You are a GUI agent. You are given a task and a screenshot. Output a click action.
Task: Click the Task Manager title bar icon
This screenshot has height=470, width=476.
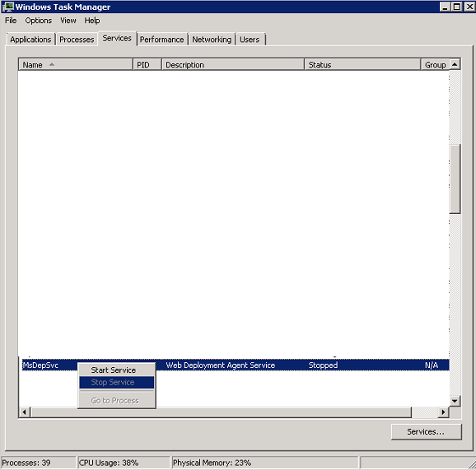(8, 7)
